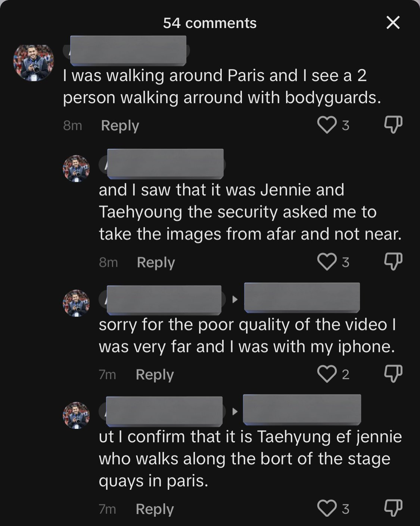Image resolution: width=420 pixels, height=526 pixels.
Task: Open avatar beside the 'poor quality' reply
Action: pos(76,303)
